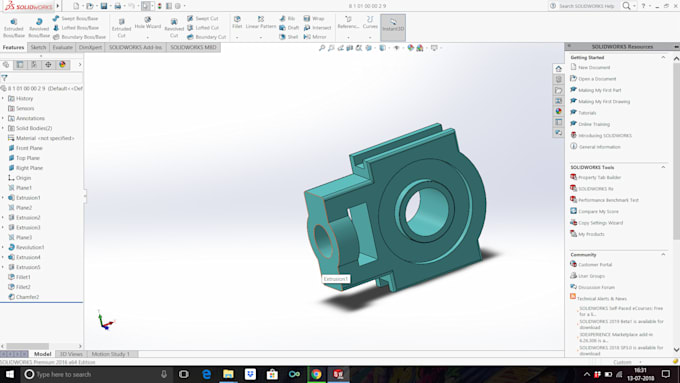Screen dimensions: 680x383
Task: Collapse the Getting Started section
Action: [663, 57]
